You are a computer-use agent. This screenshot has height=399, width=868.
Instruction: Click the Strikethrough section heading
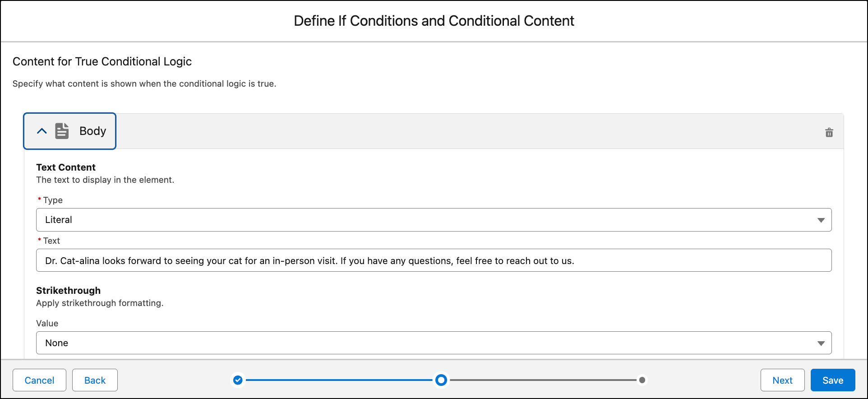pyautogui.click(x=68, y=291)
